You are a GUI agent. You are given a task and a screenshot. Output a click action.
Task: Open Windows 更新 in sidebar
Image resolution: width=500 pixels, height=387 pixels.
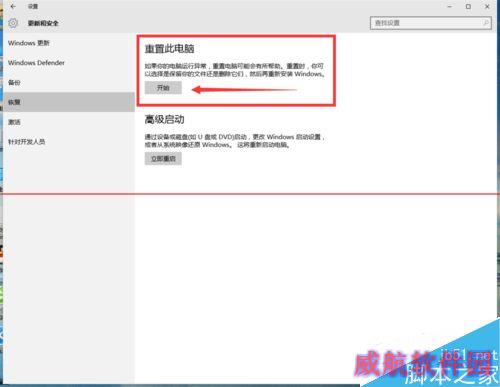click(x=29, y=43)
